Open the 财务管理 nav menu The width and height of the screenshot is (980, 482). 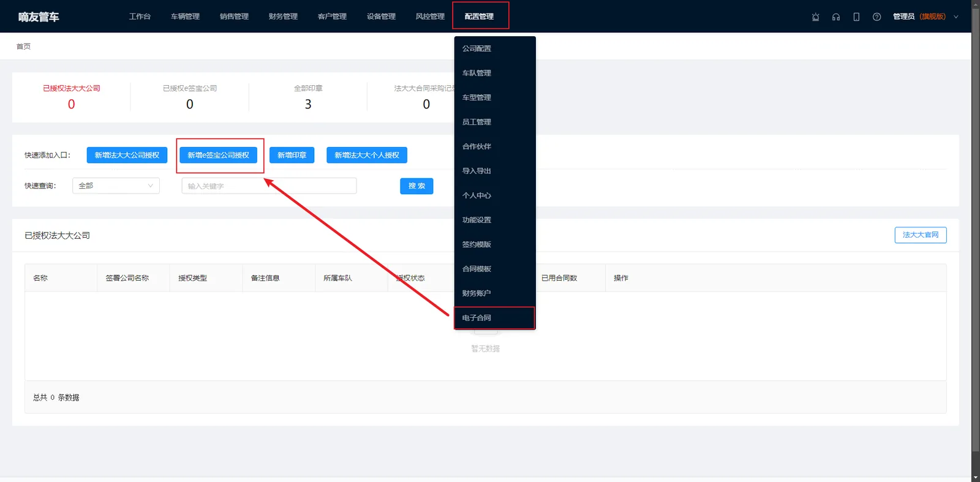[283, 17]
